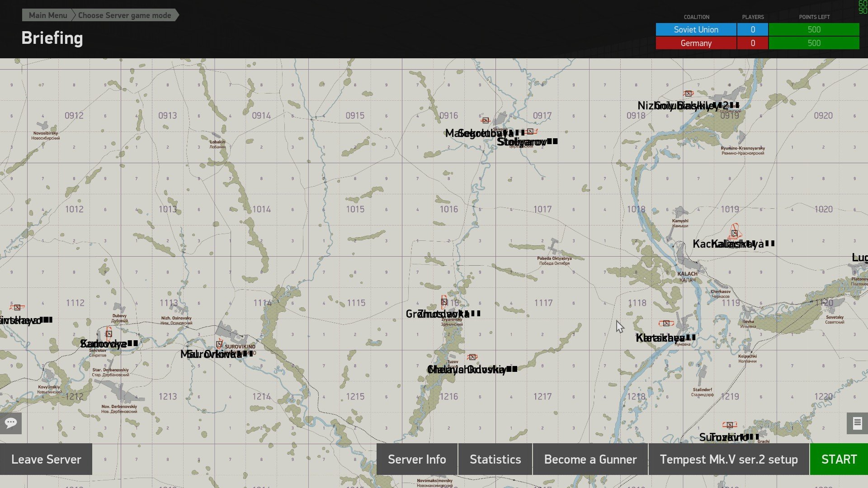
Task: Click grid square number 1012
Action: tap(74, 209)
